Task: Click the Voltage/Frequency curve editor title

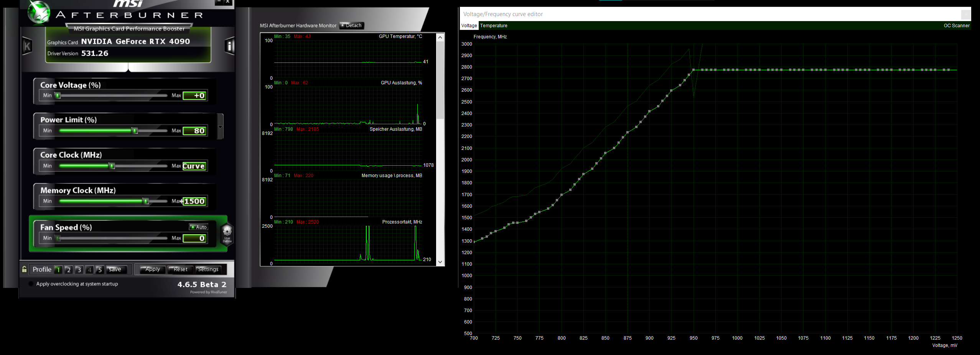Action: click(x=503, y=14)
